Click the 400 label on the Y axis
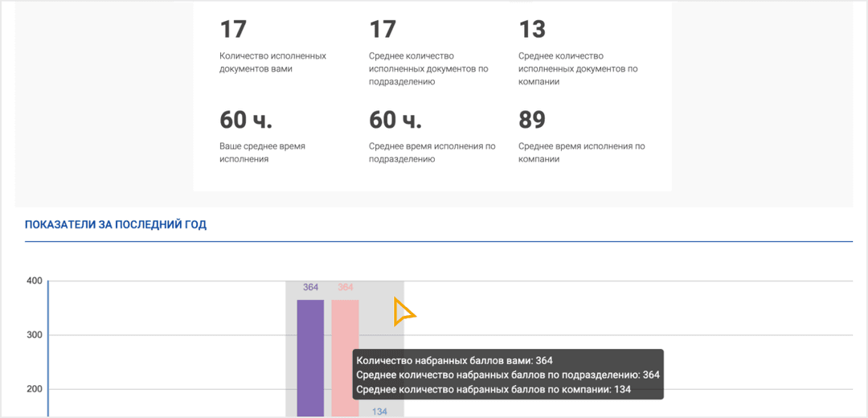Image resolution: width=868 pixels, height=418 pixels. pos(34,281)
